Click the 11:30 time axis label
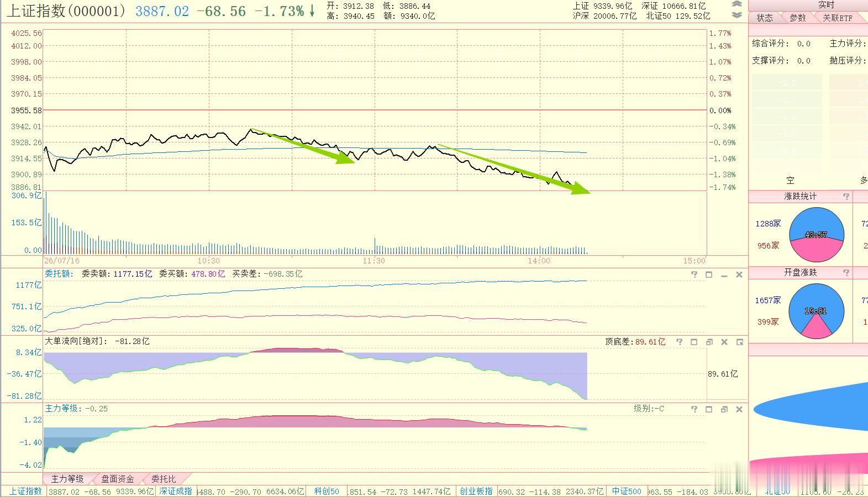The height and width of the screenshot is (497, 868). tap(374, 261)
